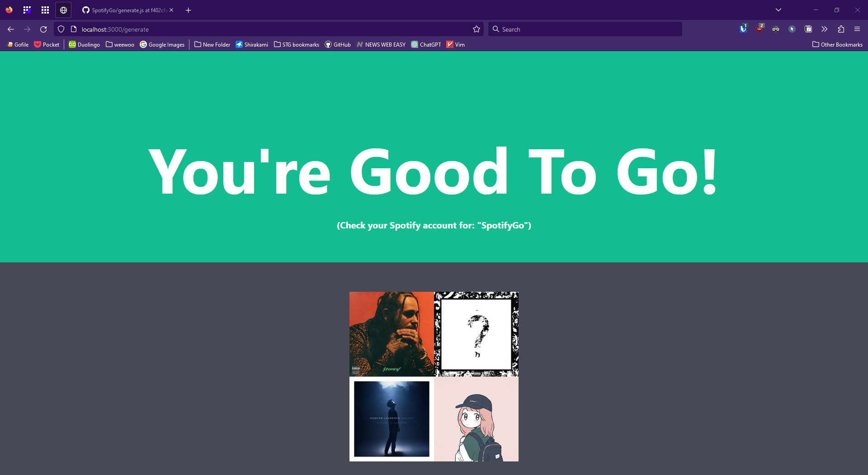Open the Gofile bookmark
The height and width of the screenshot is (475, 868).
click(18, 45)
